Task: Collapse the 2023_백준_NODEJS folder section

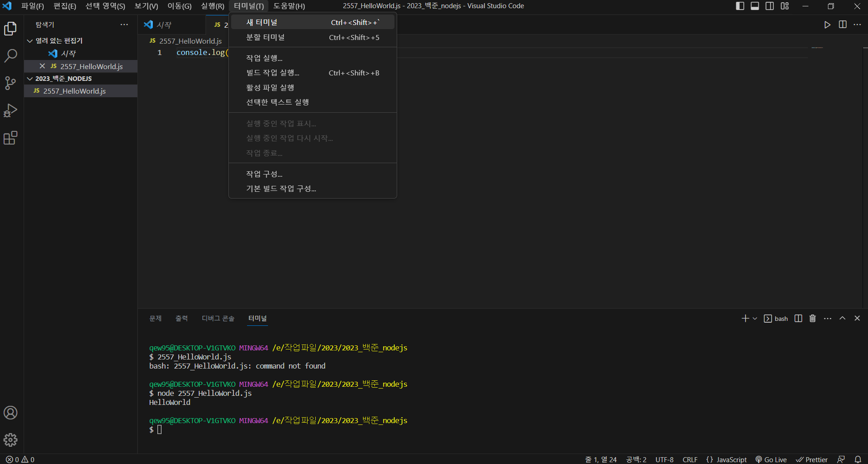Action: (x=81, y=79)
